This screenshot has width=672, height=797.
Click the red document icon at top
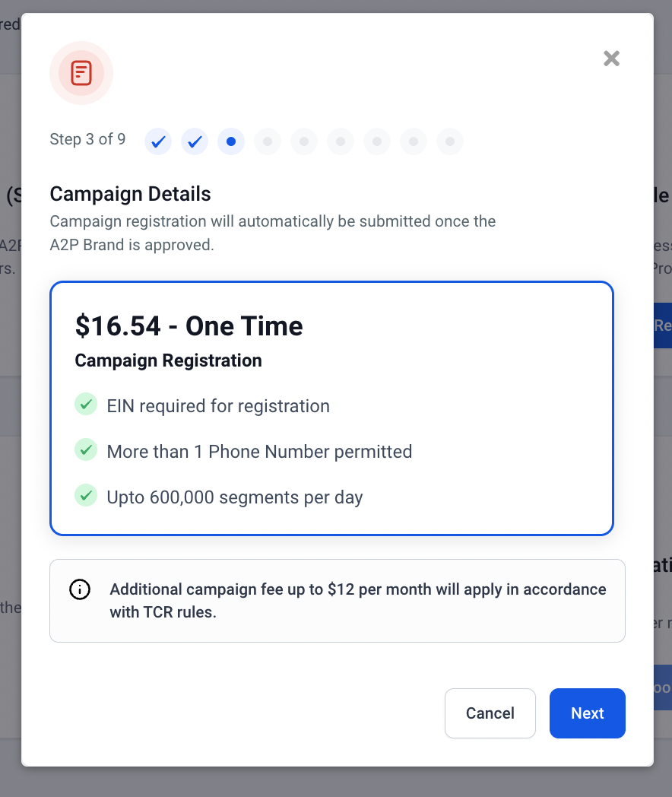81,73
